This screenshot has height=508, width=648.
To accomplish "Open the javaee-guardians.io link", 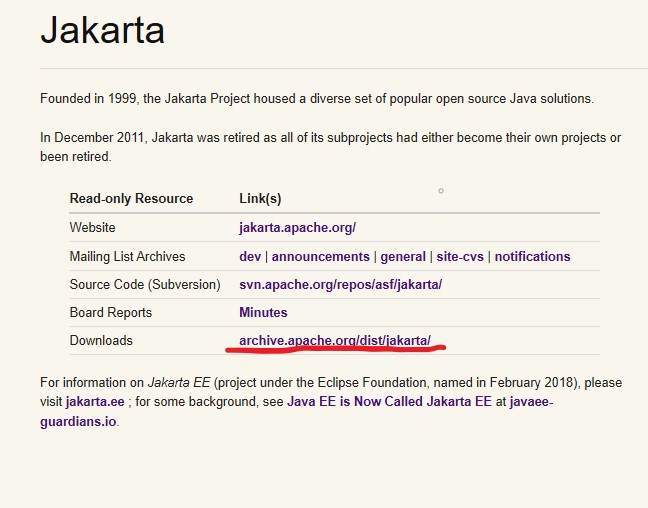I will pos(531,401).
